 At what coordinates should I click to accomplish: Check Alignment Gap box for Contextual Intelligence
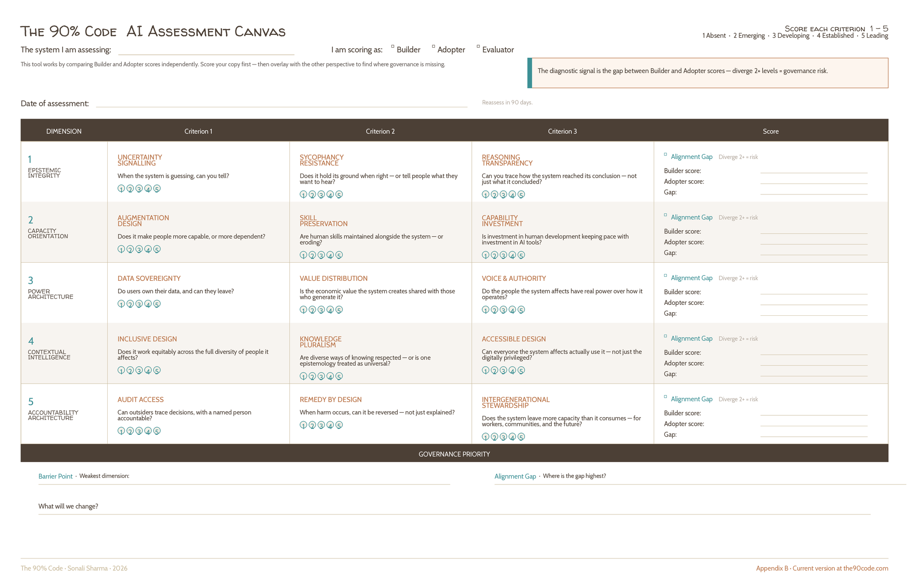pyautogui.click(x=665, y=336)
